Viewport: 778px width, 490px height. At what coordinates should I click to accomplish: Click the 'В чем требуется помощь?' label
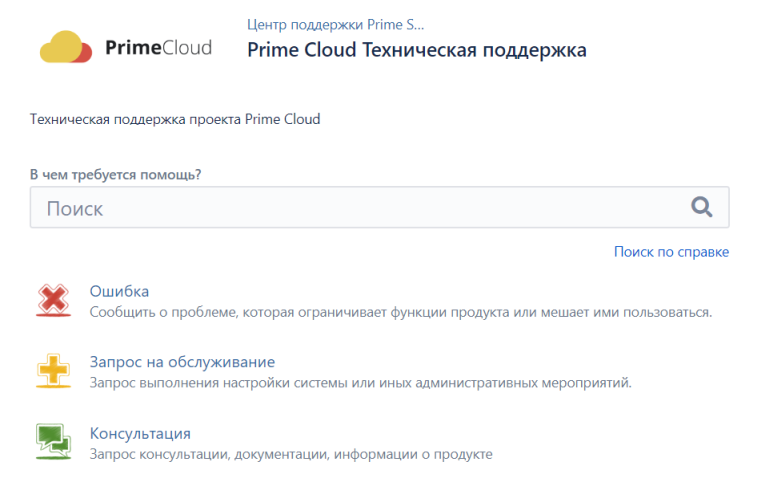[x=115, y=175]
